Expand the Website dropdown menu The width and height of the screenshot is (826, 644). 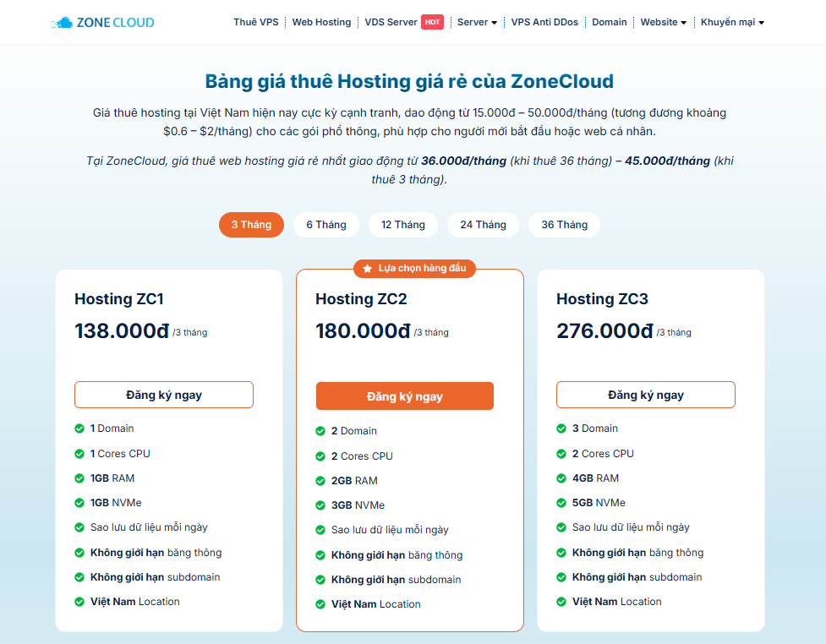(663, 22)
